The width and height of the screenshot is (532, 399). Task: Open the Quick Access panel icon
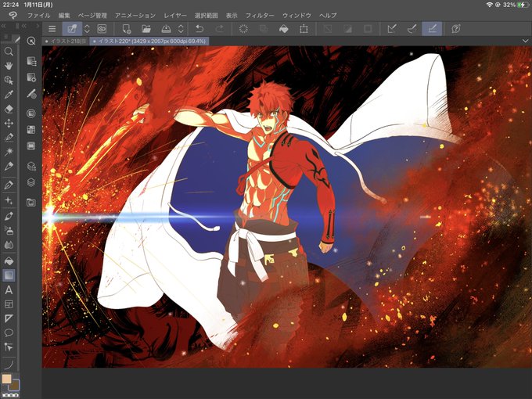tap(31, 41)
